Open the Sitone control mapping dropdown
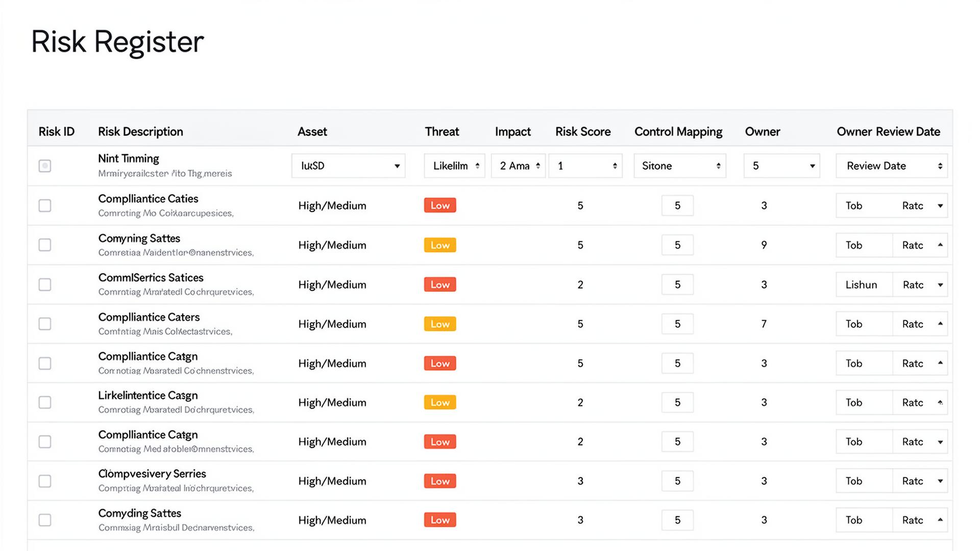 coord(680,166)
